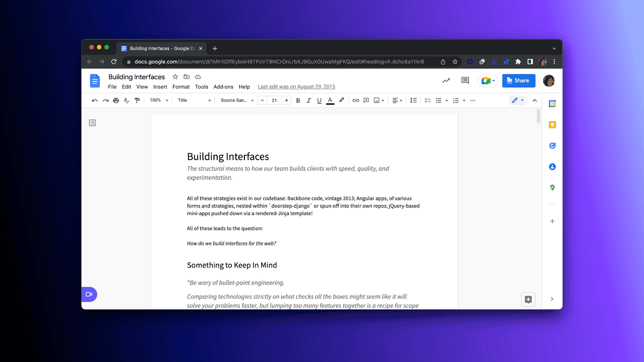This screenshot has width=644, height=362.
Task: Open a new Chrome tab
Action: (215, 48)
